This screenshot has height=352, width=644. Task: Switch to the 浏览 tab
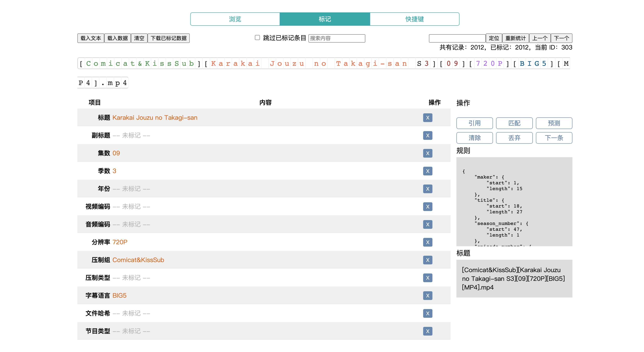[235, 19]
